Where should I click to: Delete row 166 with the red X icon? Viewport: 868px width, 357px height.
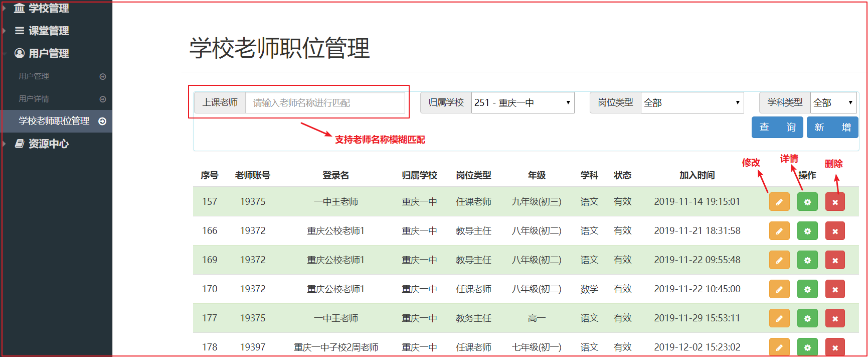pos(835,231)
